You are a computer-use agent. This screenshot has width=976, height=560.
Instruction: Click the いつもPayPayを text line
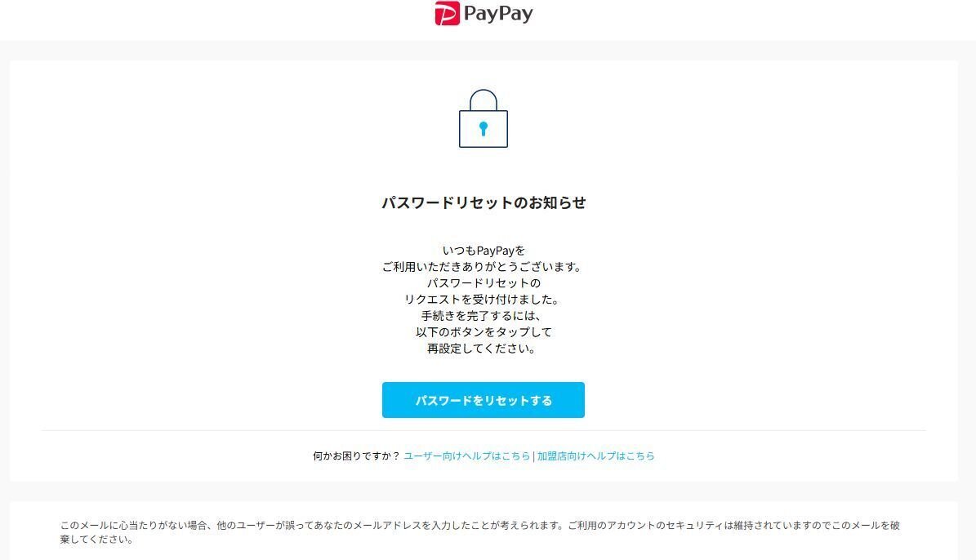pyautogui.click(x=484, y=251)
